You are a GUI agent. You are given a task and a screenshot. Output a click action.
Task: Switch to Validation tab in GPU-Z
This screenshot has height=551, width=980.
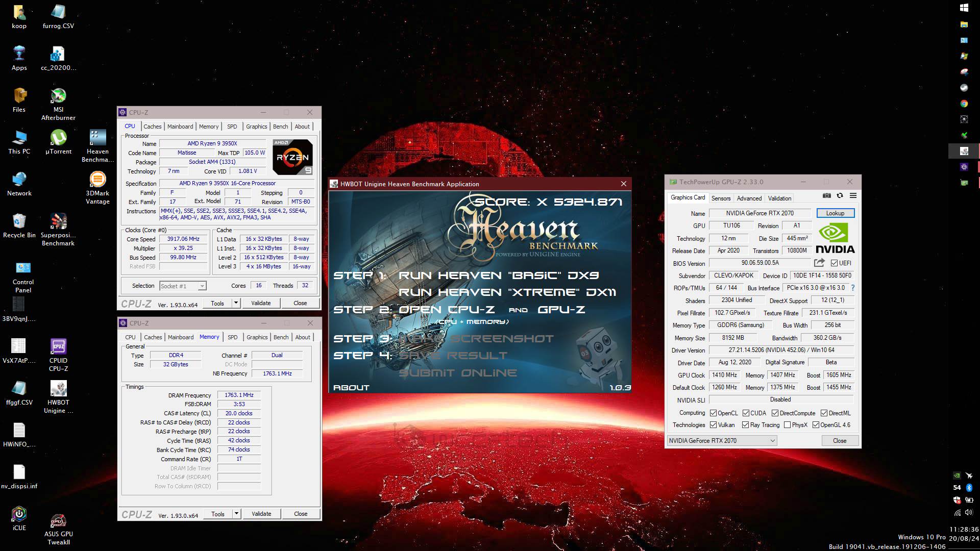pos(779,198)
